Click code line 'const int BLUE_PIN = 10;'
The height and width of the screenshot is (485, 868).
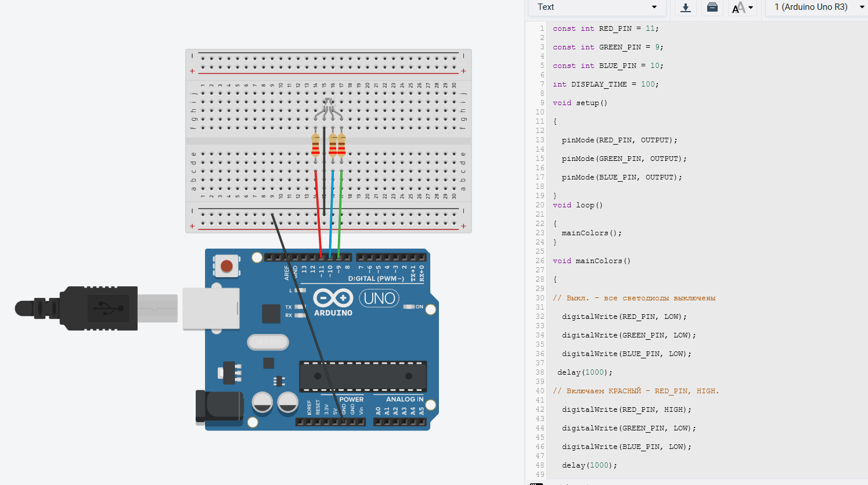(608, 66)
